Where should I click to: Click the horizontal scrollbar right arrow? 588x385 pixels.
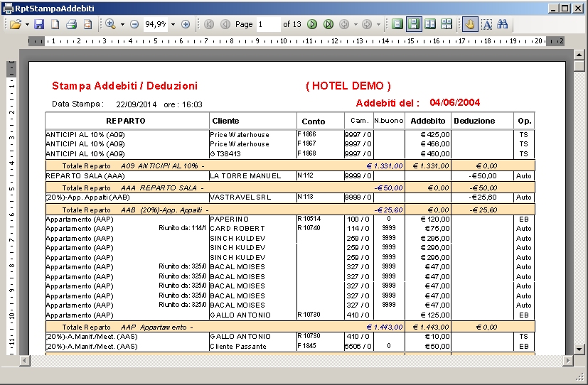pos(568,360)
